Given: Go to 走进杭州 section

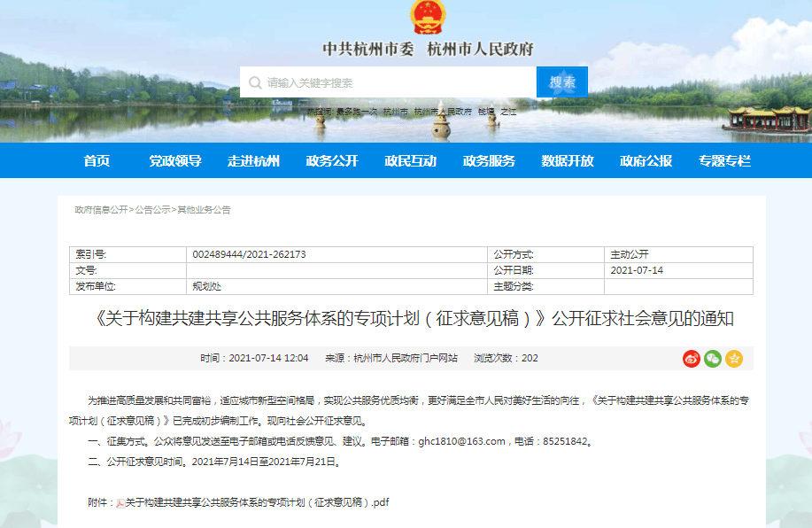Looking at the screenshot, I should 253,161.
